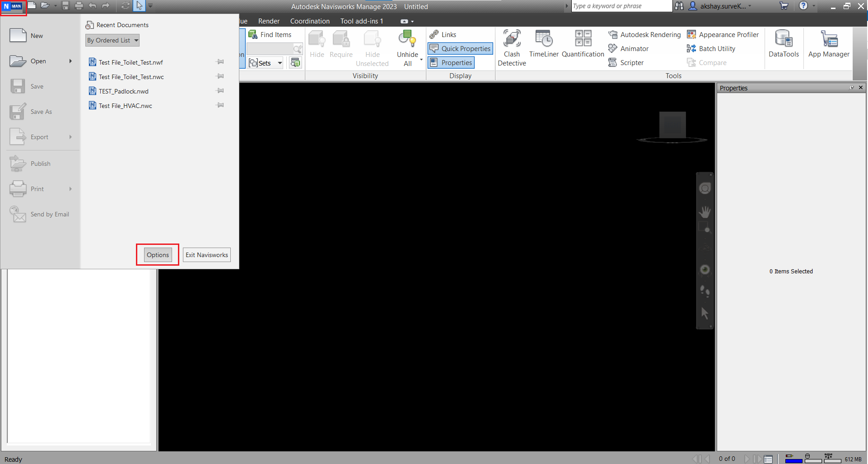Open the Quantification tool
868x464 pixels.
pyautogui.click(x=583, y=44)
